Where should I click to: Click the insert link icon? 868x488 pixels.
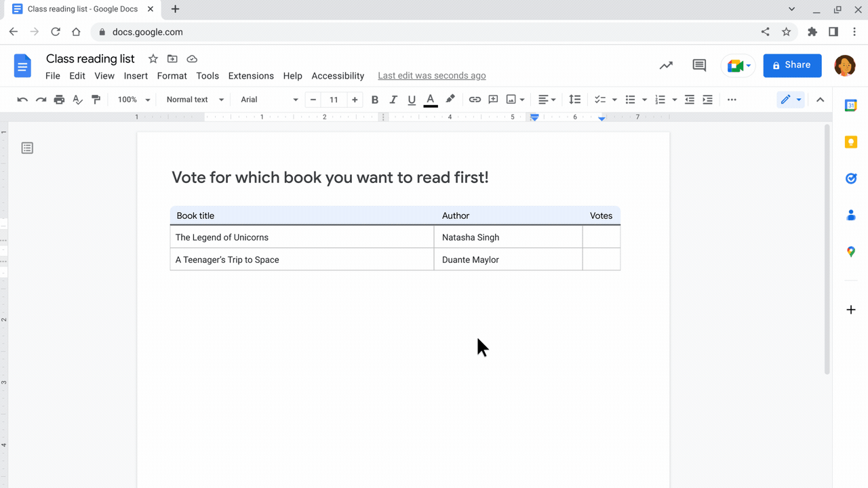(x=475, y=100)
